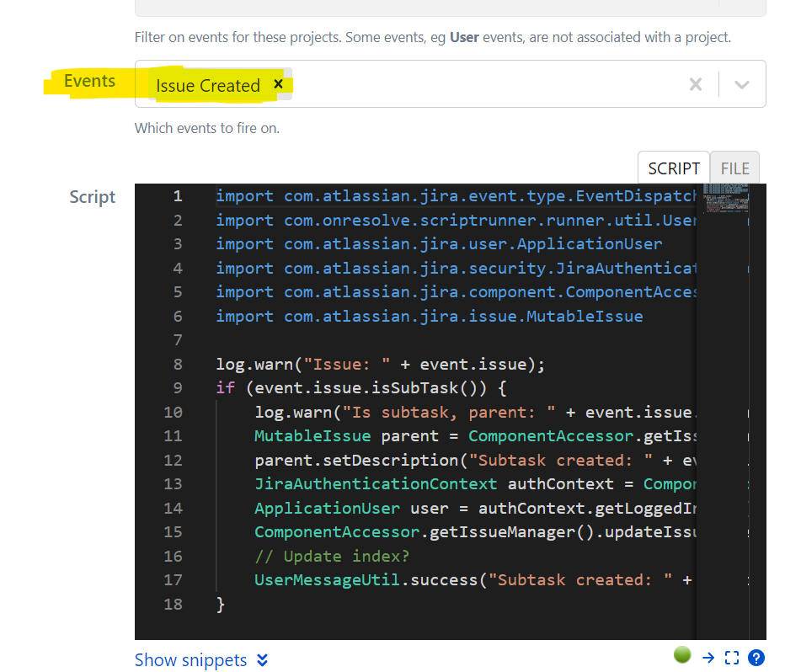
Task: Click the log.warn("Issue: ") line
Action: coord(381,364)
